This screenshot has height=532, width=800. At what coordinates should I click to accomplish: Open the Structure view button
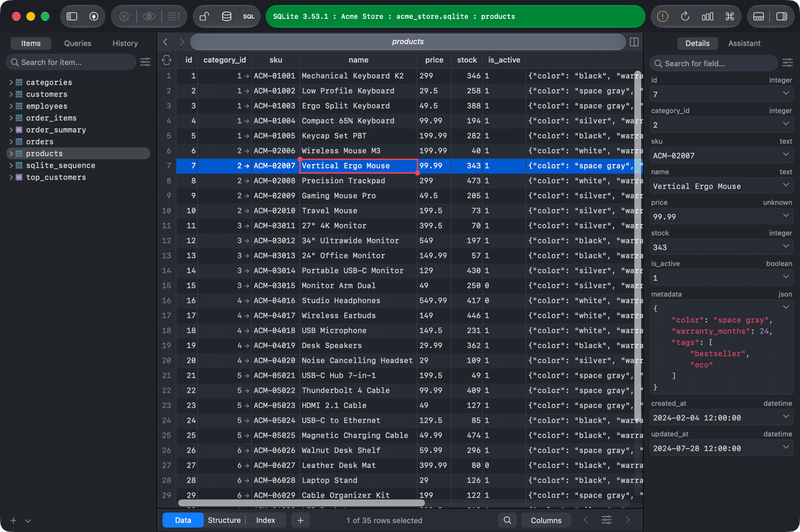point(224,520)
